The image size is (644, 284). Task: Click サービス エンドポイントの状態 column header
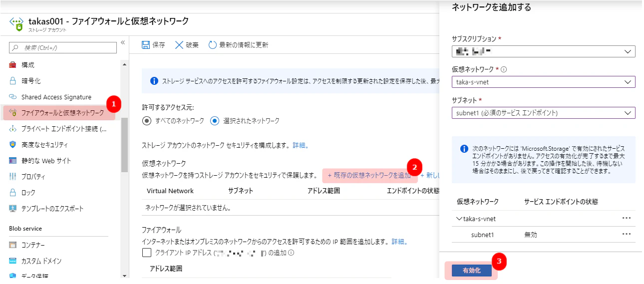(x=561, y=202)
